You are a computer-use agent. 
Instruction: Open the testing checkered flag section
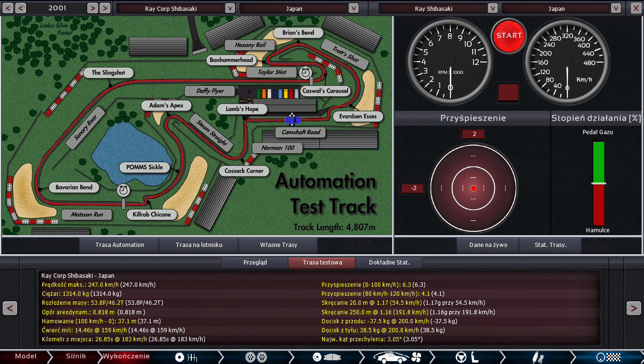[608, 357]
